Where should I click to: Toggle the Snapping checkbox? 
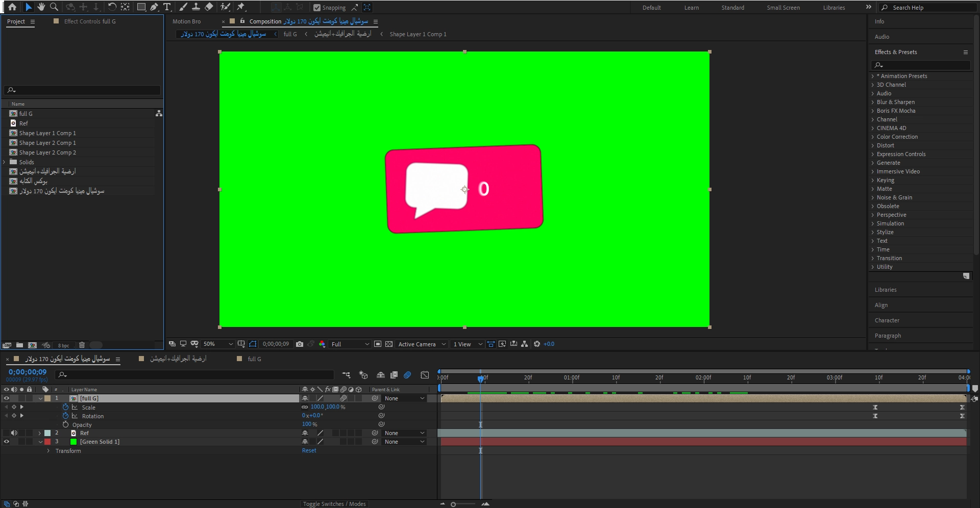tap(317, 8)
